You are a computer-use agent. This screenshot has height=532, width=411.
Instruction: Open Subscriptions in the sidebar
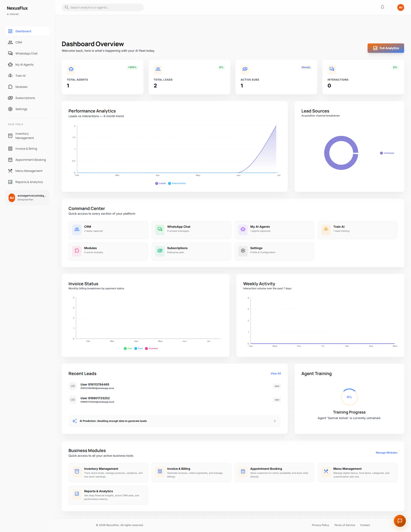(27, 98)
